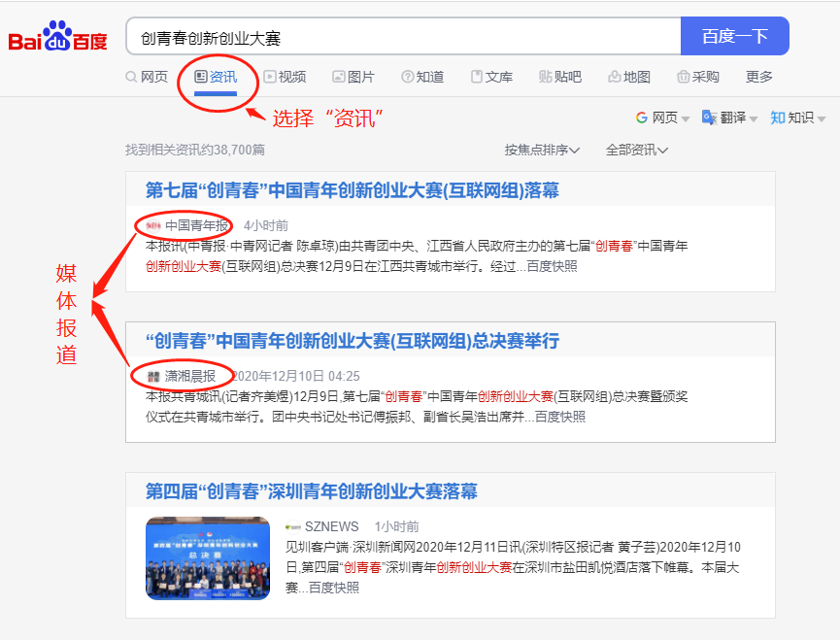The height and width of the screenshot is (640, 840).
Task: Open the 第四届“创青春”深圳青年创新创业大赛落幕 headline
Action: 312,491
